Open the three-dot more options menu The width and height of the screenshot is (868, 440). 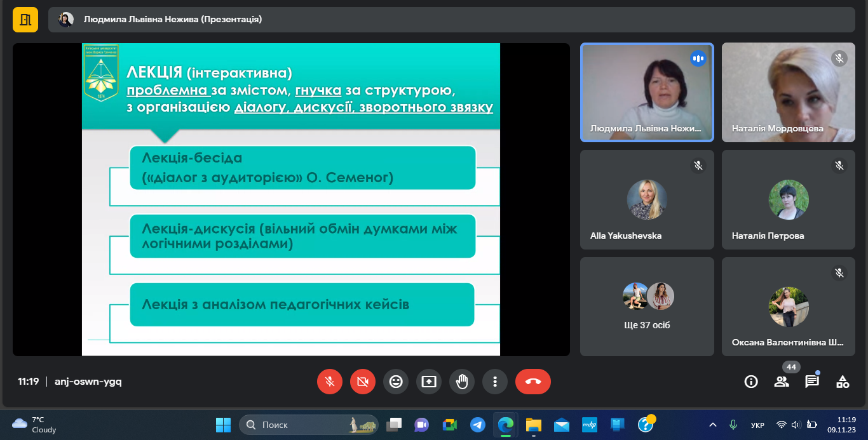495,382
